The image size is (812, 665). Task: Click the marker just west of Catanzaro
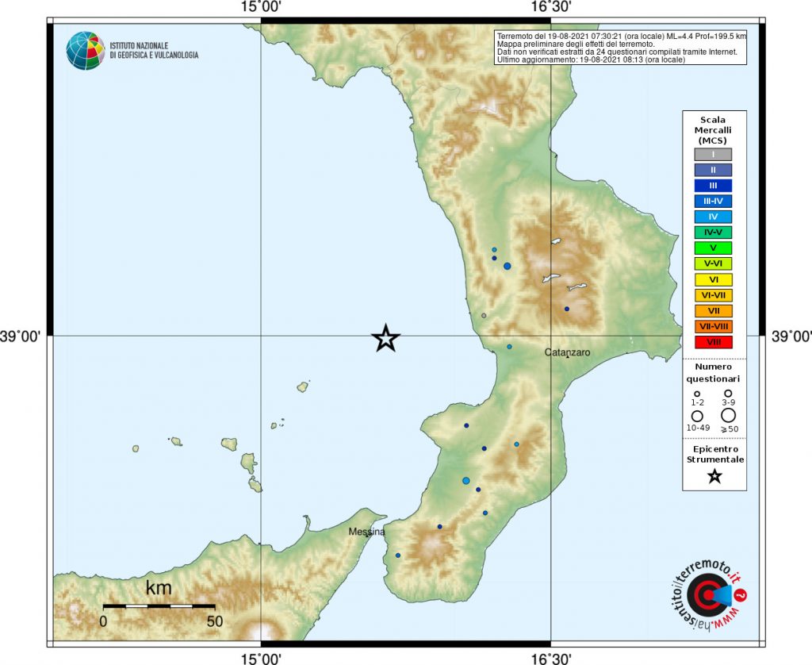509,346
